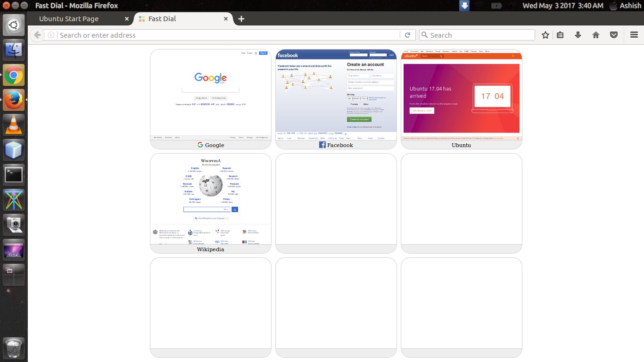Launch VLC media player from dock

pos(14,125)
